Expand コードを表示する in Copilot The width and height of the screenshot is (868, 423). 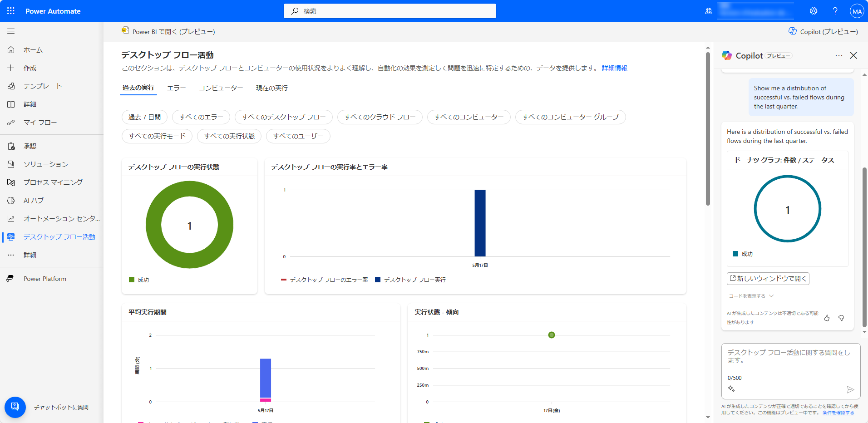(751, 296)
